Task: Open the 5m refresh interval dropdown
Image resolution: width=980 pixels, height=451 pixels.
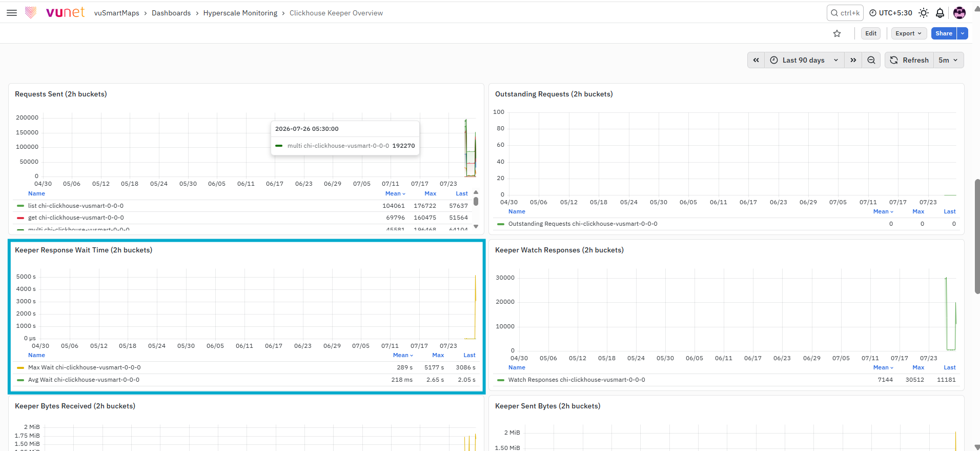Action: click(948, 60)
